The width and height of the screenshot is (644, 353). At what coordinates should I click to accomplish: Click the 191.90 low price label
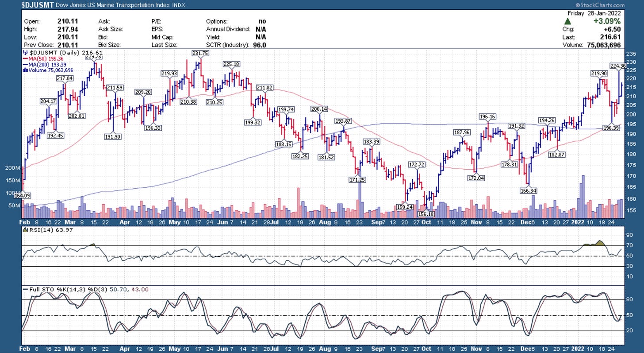click(x=113, y=136)
